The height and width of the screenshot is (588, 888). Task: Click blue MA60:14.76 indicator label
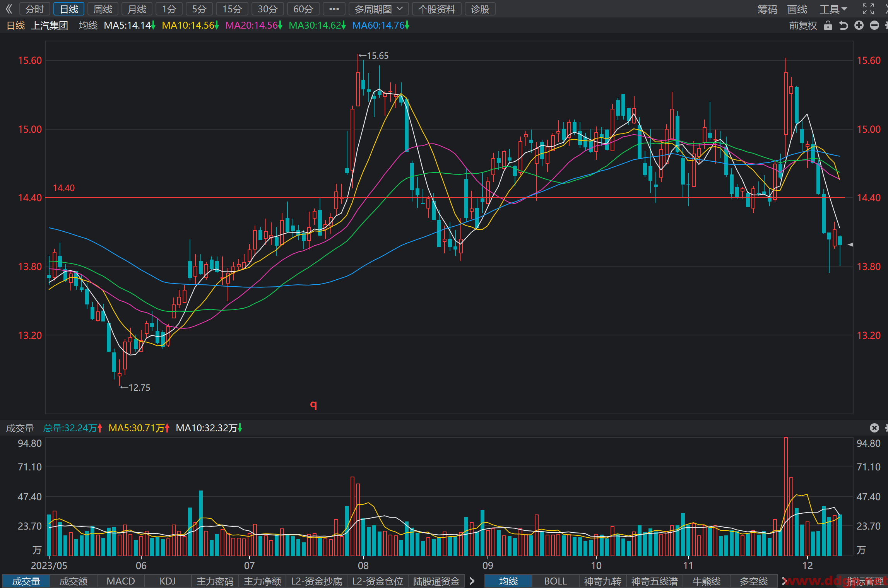(x=381, y=26)
